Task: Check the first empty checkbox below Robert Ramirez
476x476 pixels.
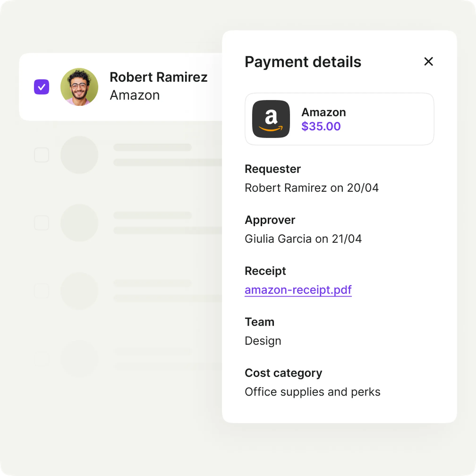Action: (41, 155)
